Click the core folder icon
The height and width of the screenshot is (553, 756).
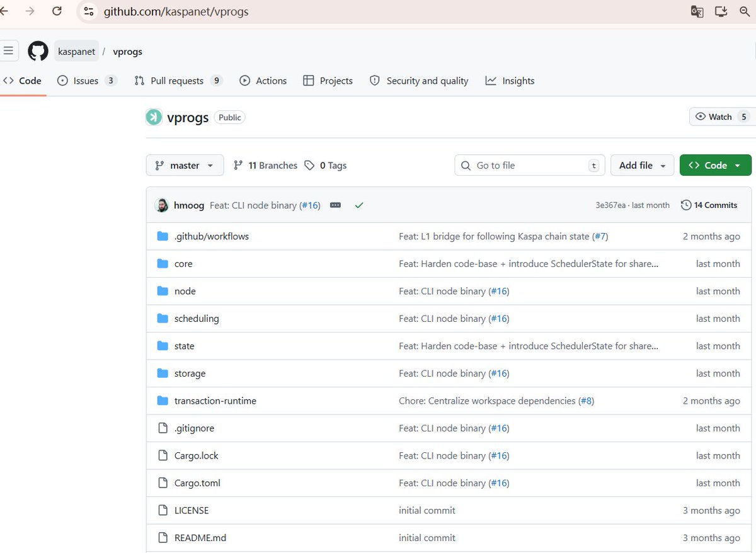click(163, 264)
